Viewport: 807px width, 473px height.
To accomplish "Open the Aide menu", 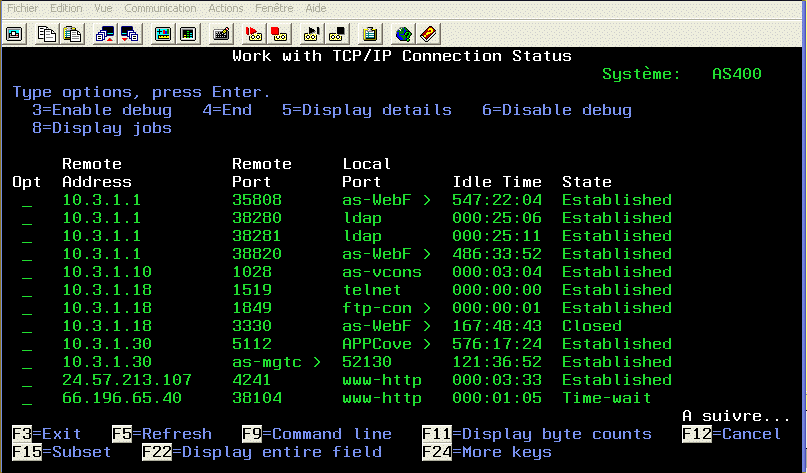I will pyautogui.click(x=316, y=8).
